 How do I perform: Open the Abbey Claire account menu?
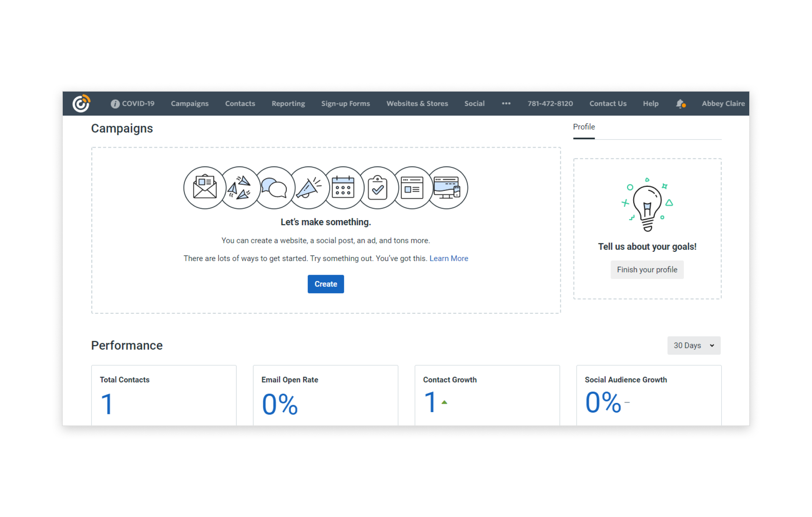pyautogui.click(x=723, y=104)
